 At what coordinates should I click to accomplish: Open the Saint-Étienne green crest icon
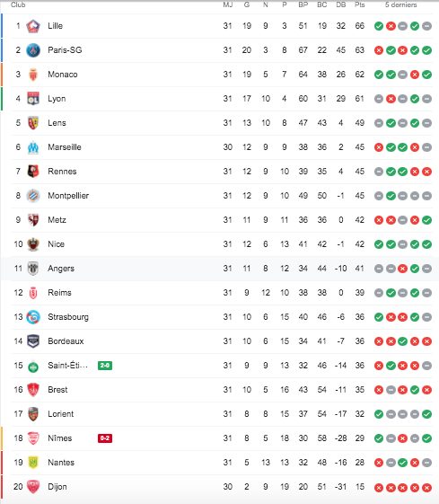tap(33, 366)
